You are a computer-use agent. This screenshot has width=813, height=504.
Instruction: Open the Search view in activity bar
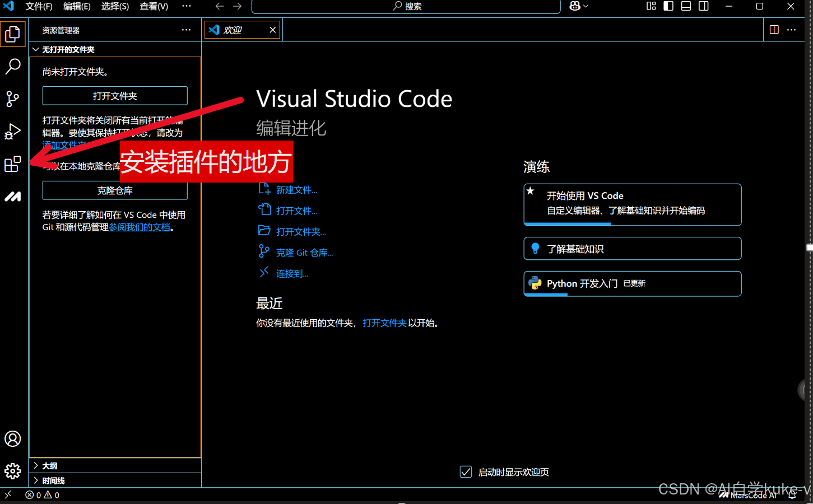[x=13, y=67]
